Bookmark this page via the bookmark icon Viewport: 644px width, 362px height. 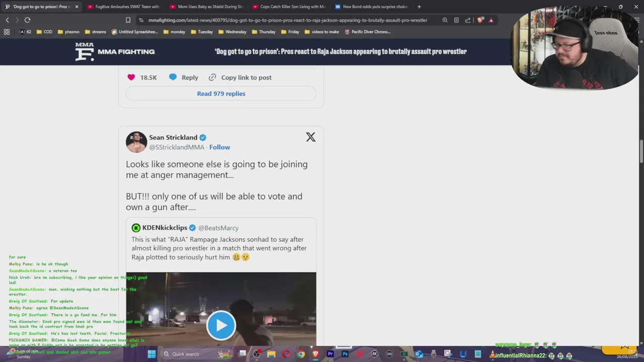(x=128, y=20)
